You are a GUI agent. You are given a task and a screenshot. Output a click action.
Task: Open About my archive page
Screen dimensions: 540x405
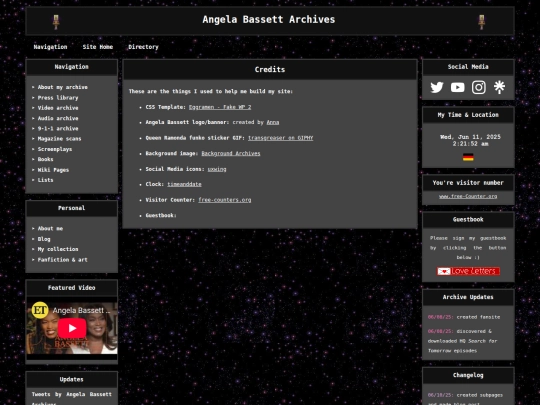pyautogui.click(x=62, y=87)
